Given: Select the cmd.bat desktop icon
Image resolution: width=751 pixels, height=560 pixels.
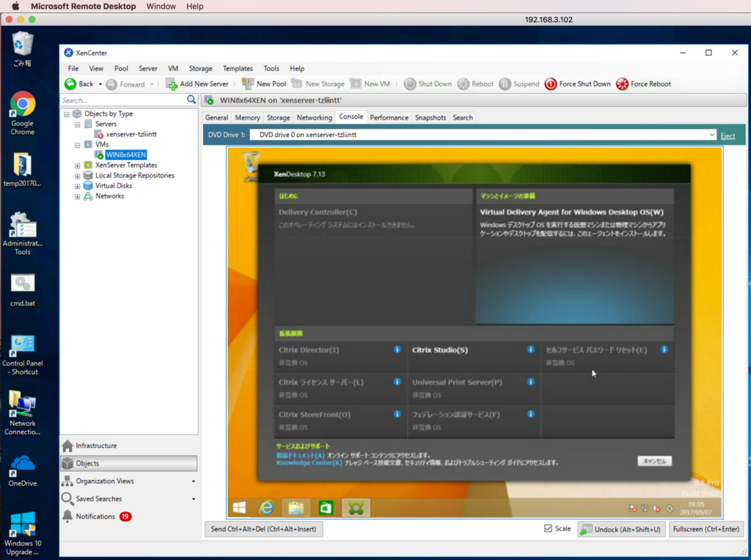Looking at the screenshot, I should click(x=23, y=290).
